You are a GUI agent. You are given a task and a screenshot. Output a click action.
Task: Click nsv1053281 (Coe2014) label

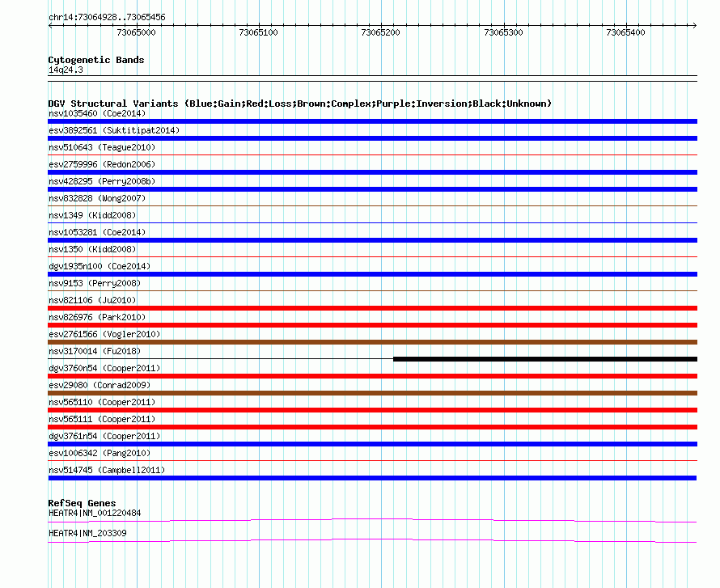coord(97,232)
